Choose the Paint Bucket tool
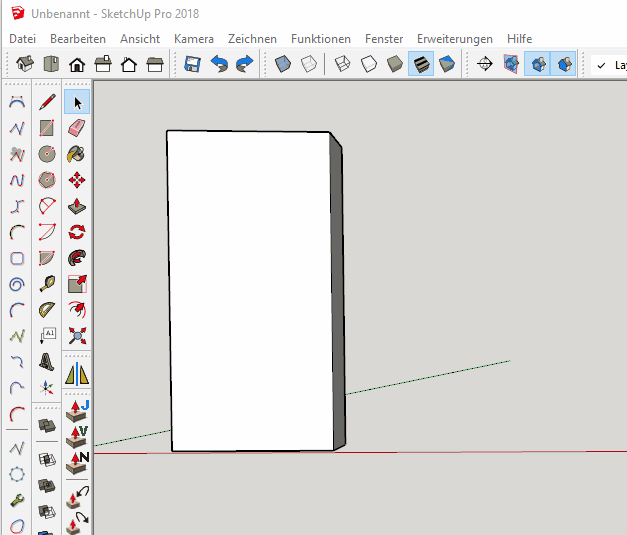Screen dimensions: 627x535 click(x=76, y=154)
